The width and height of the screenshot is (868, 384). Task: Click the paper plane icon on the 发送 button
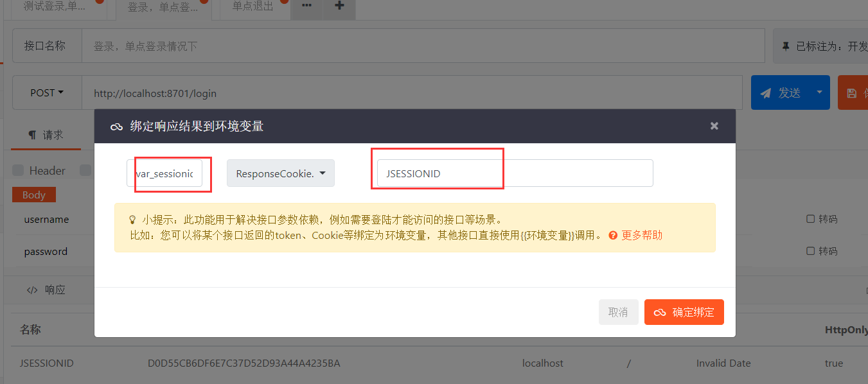point(766,92)
